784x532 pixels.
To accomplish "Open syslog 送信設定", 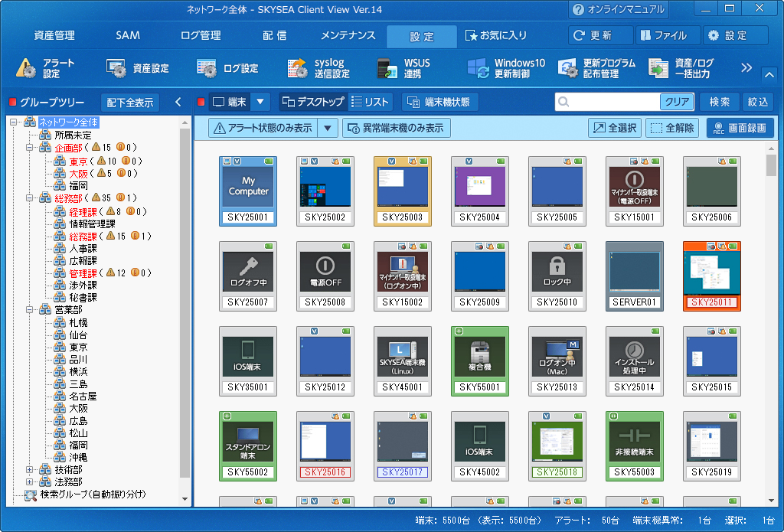I will (318, 68).
